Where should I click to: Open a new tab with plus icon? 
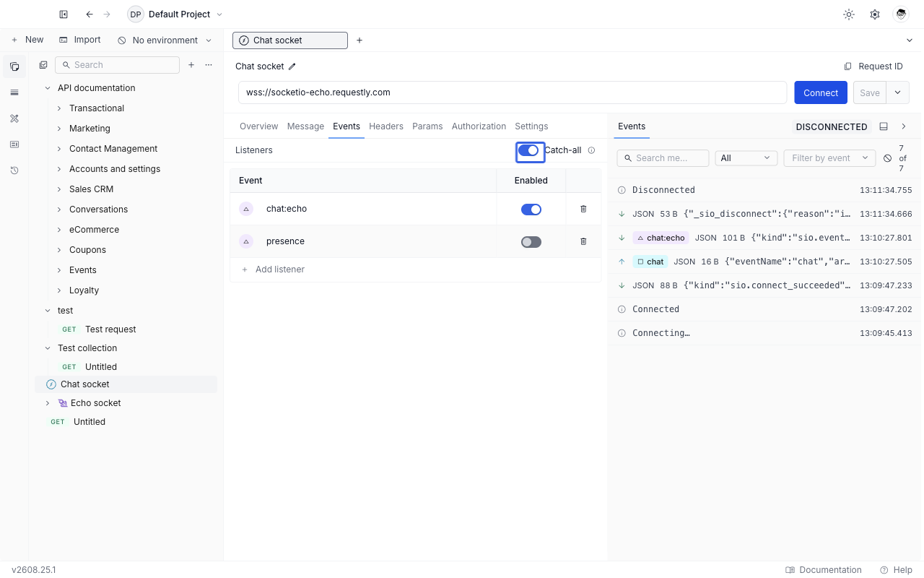click(359, 40)
